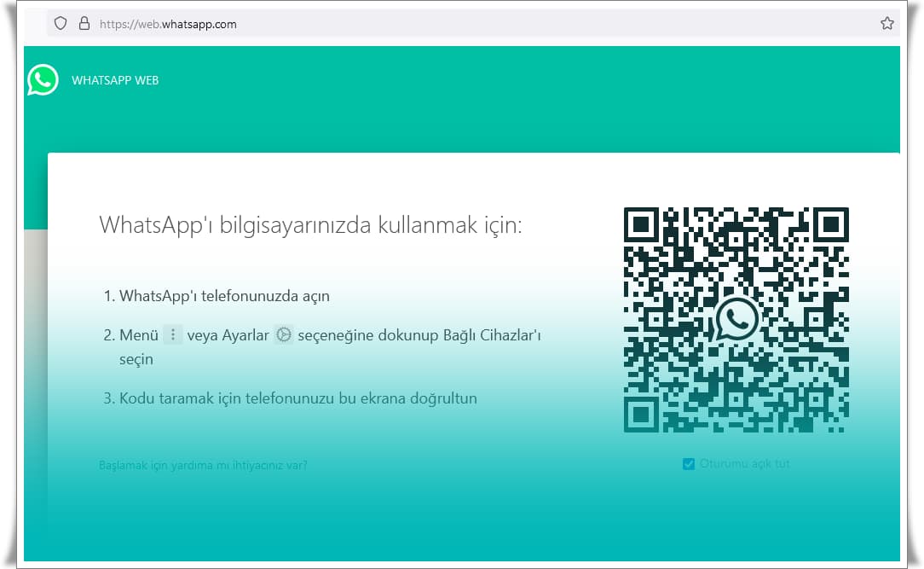924x569 pixels.
Task: Click the 'Oturumu açık tut' label text
Action: pos(745,464)
